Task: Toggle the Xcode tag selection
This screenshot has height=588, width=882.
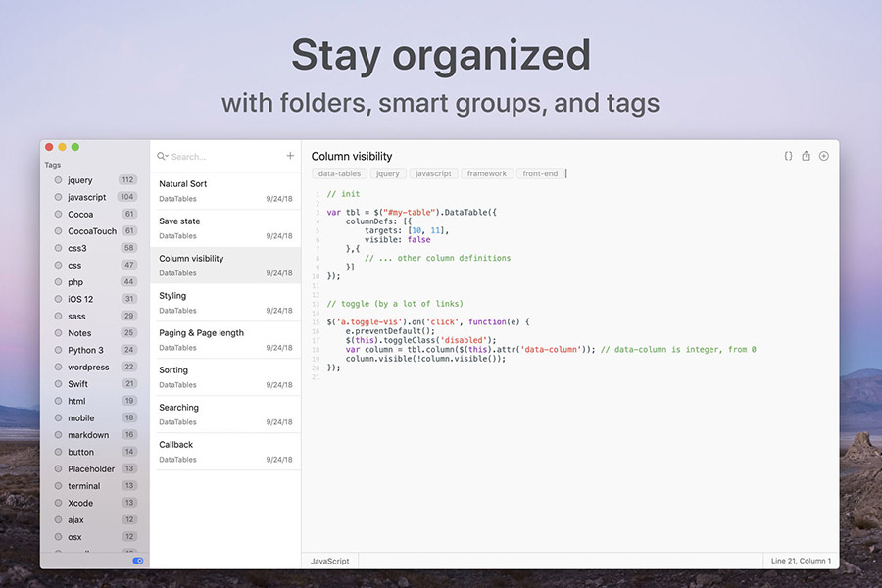Action: point(60,503)
